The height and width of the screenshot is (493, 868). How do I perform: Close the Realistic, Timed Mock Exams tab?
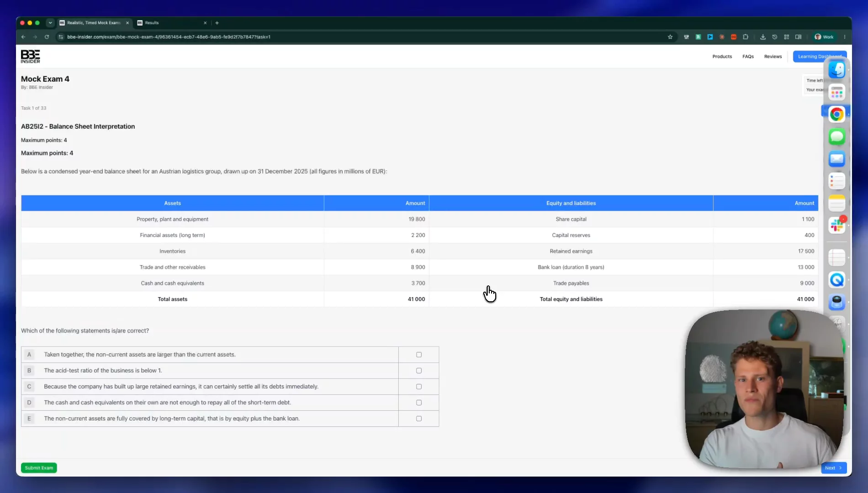[x=127, y=23]
